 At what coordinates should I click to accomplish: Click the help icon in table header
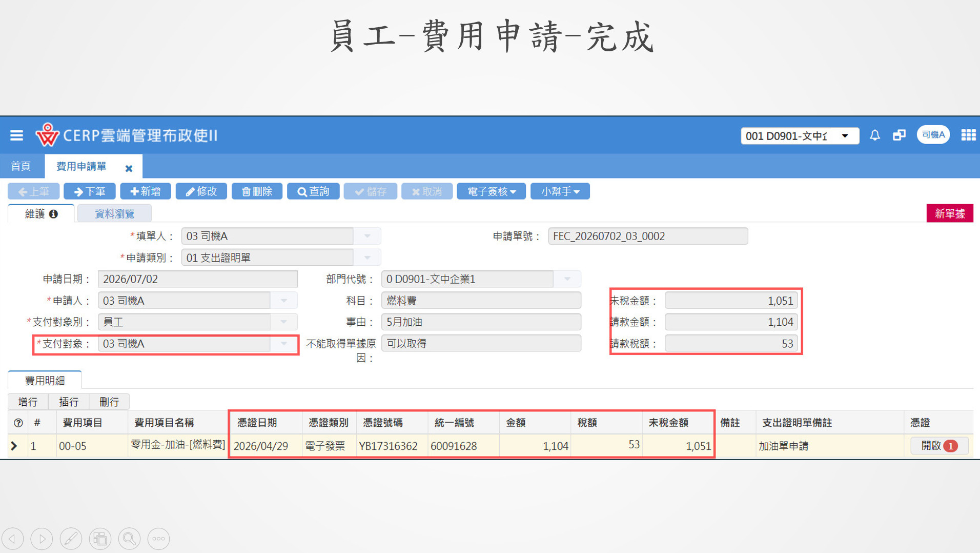[18, 423]
